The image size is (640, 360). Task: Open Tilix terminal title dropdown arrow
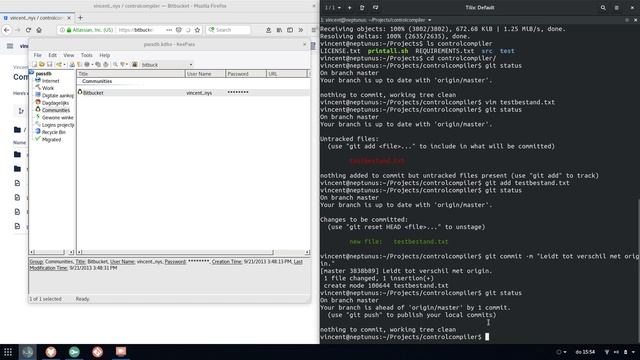tap(429, 20)
